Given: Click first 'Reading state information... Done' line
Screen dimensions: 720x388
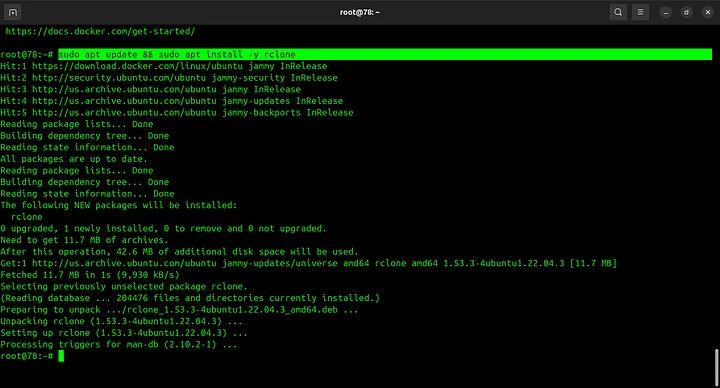Looking at the screenshot, I should [x=87, y=147].
